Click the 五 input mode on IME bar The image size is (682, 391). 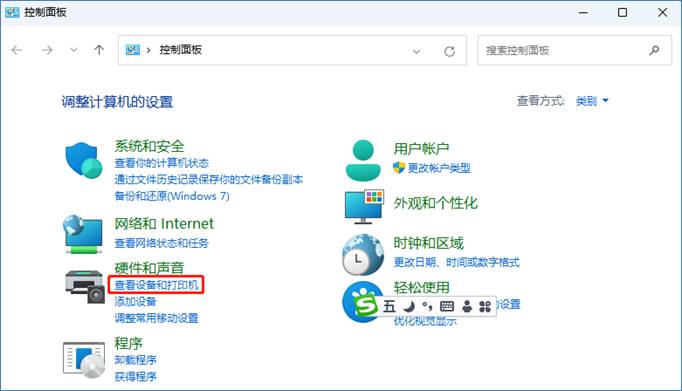(x=389, y=307)
